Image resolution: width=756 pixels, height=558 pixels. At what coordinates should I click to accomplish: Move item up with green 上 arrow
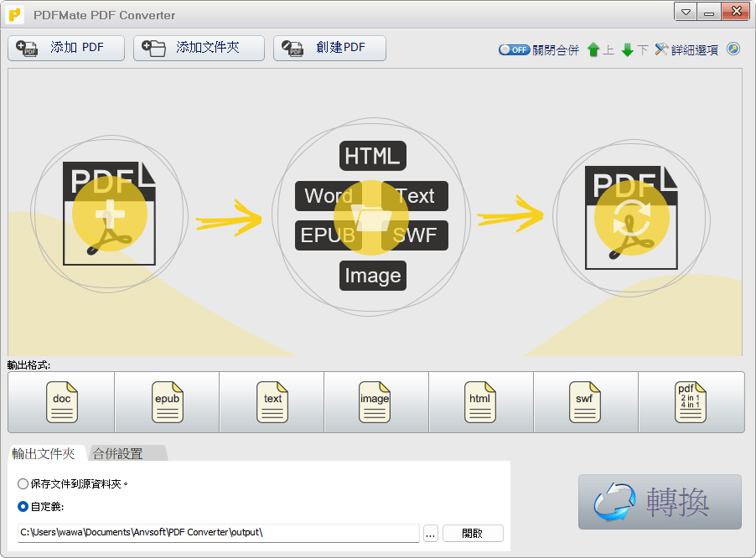coord(600,49)
